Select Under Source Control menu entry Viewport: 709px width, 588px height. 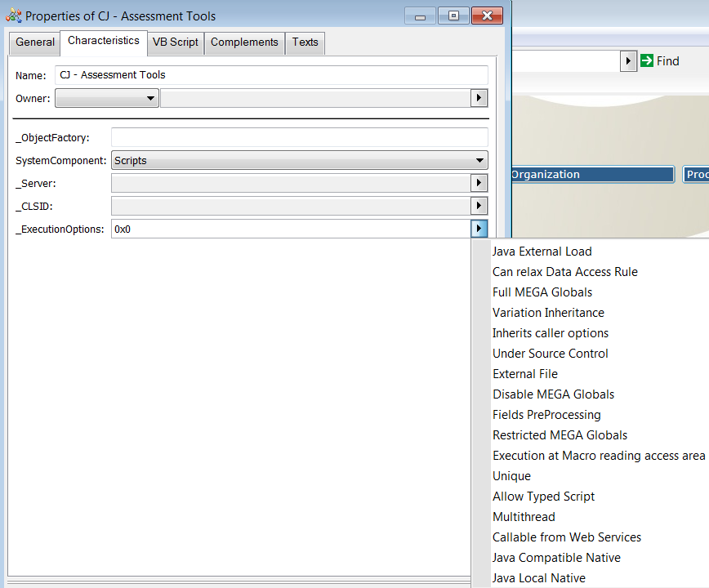(550, 354)
